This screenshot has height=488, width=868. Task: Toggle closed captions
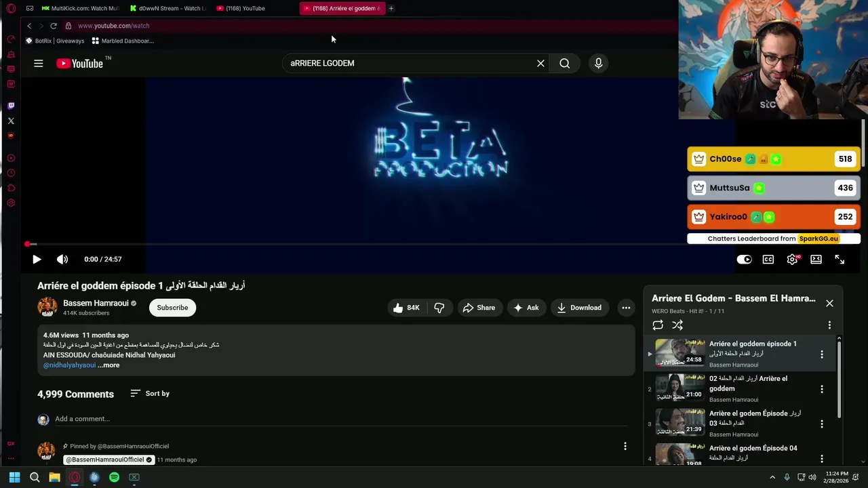768,260
